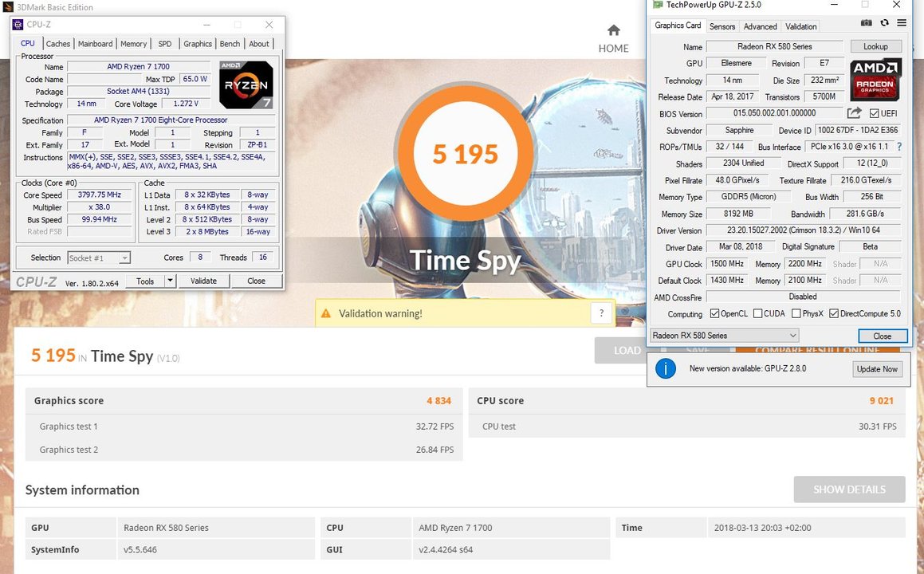The width and height of the screenshot is (924, 574).
Task: Click the CPU Name field AMD Ryzen 7 1700
Action: click(139, 67)
